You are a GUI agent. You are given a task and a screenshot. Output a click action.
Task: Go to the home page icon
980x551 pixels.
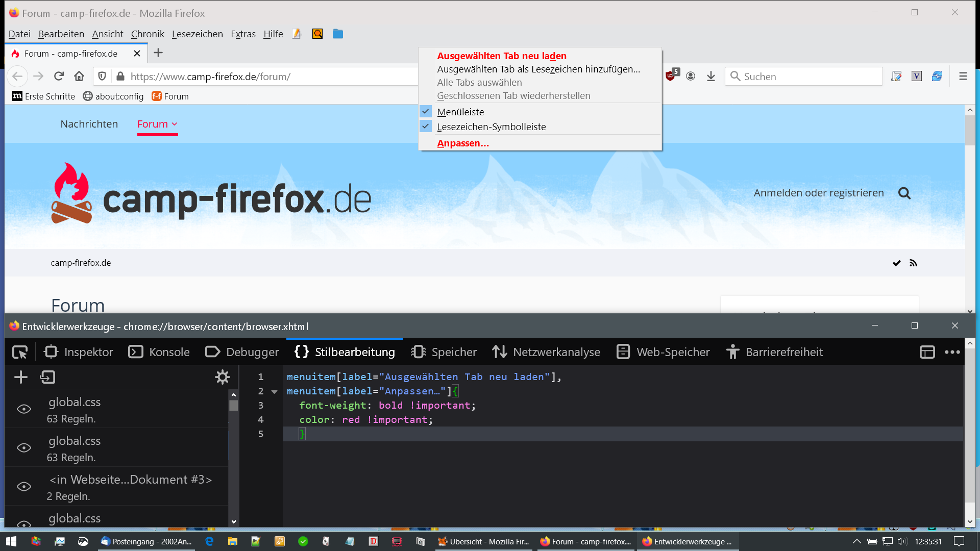(x=79, y=77)
